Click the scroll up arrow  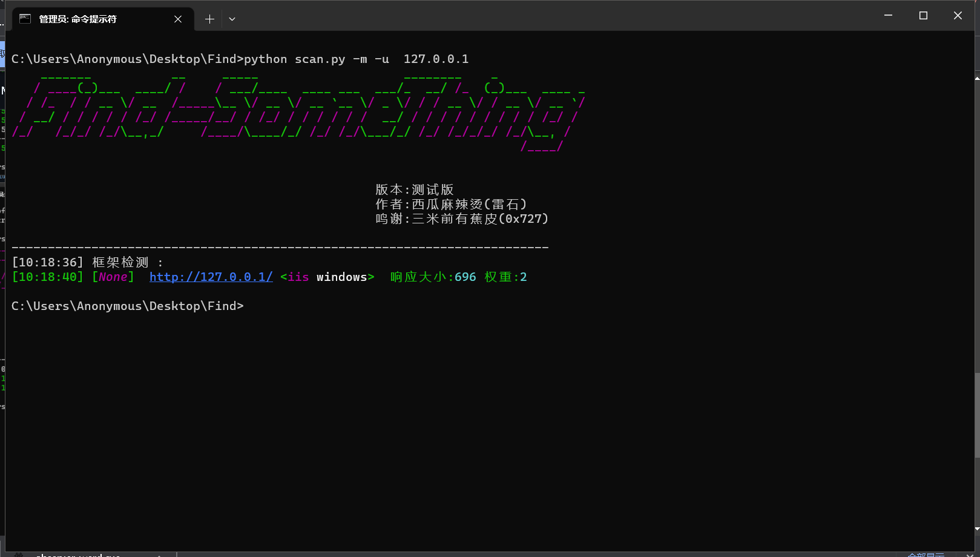coord(977,79)
